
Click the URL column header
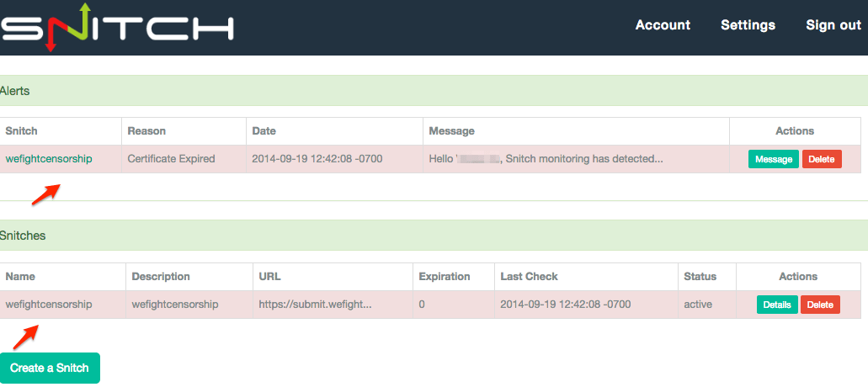(x=269, y=277)
